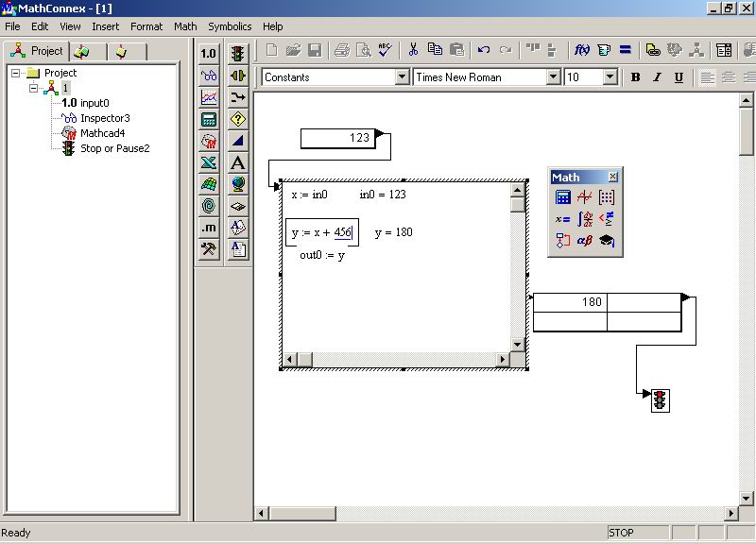Toggle Italic formatting
The height and width of the screenshot is (544, 756).
pos(657,77)
